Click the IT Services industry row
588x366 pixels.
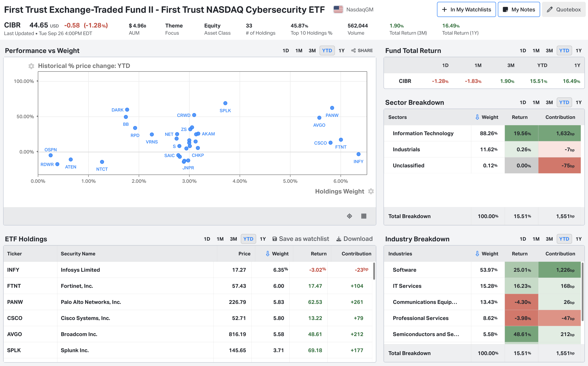(x=482, y=286)
